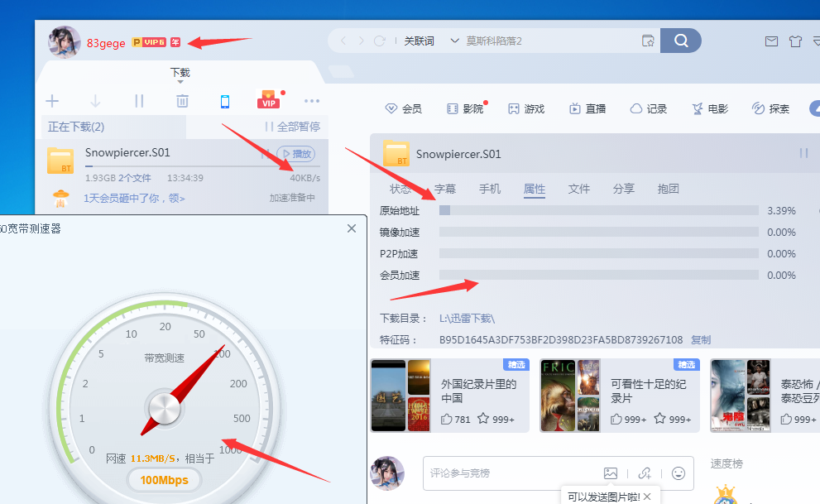Open the mobile phone transfer panel
The height and width of the screenshot is (504, 820).
[x=223, y=101]
